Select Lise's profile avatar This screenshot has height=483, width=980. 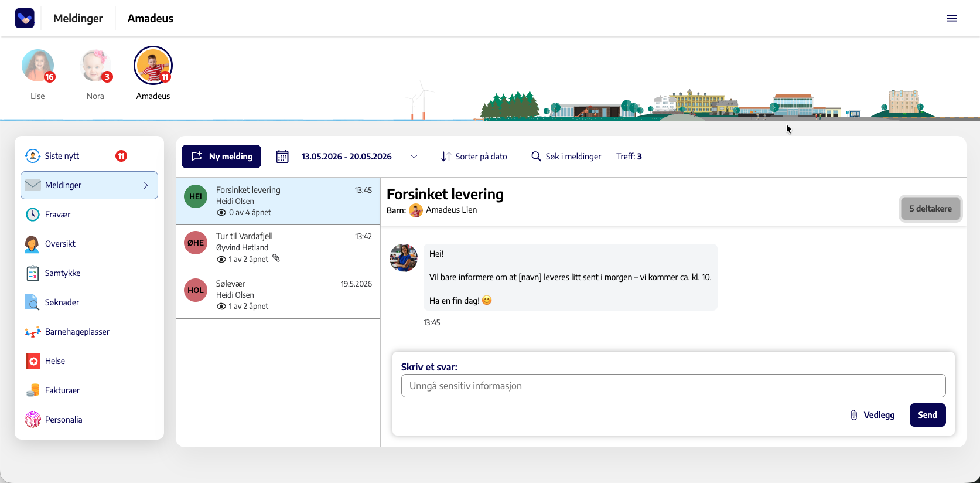[x=37, y=65]
